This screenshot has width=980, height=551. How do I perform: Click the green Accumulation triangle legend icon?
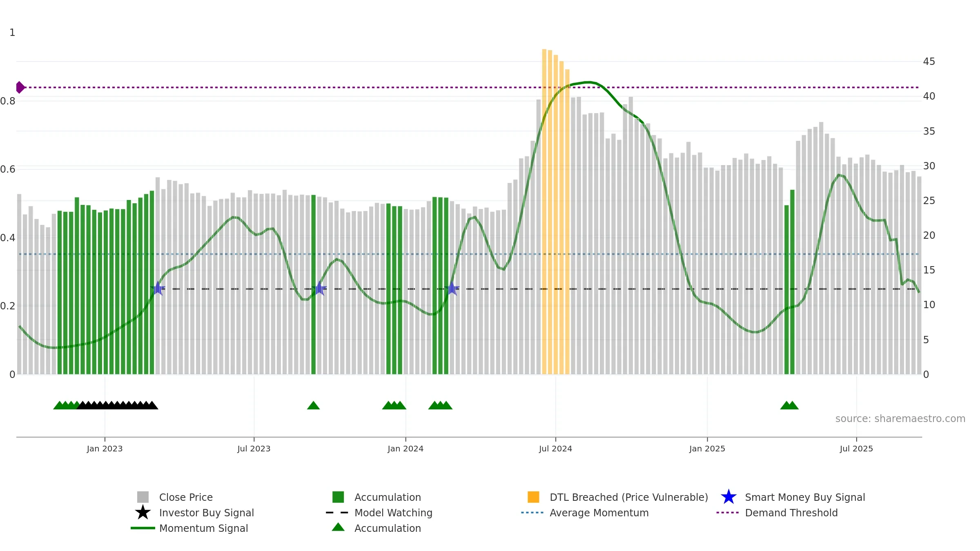tap(338, 527)
